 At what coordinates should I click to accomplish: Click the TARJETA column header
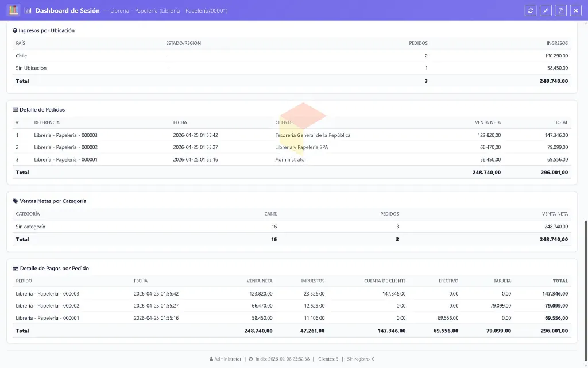[502, 281]
